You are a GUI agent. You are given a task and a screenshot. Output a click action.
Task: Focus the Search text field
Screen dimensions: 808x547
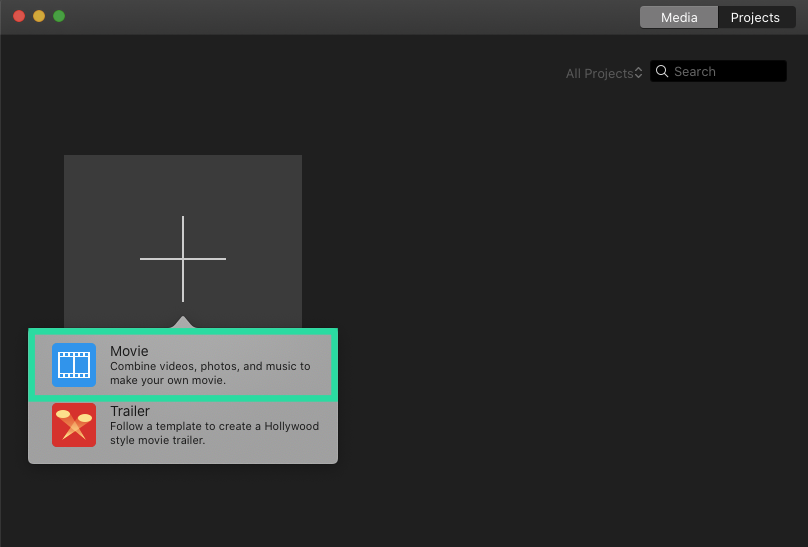click(727, 72)
